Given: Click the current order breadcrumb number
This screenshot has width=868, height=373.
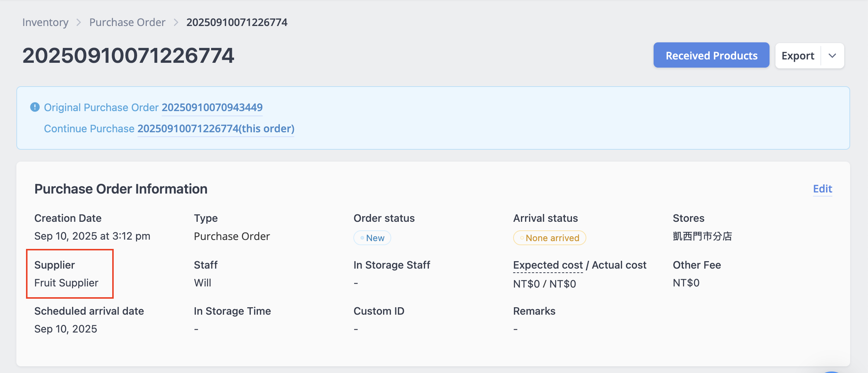Looking at the screenshot, I should click(237, 22).
